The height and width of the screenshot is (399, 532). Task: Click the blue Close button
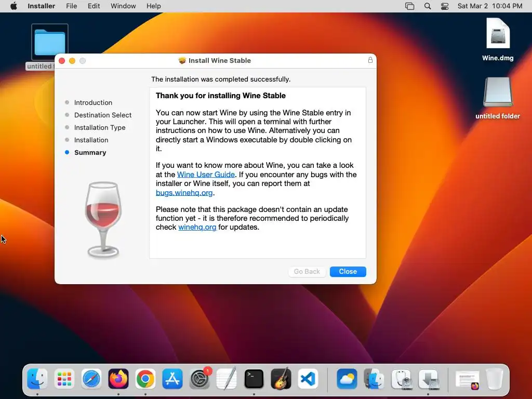tap(348, 271)
